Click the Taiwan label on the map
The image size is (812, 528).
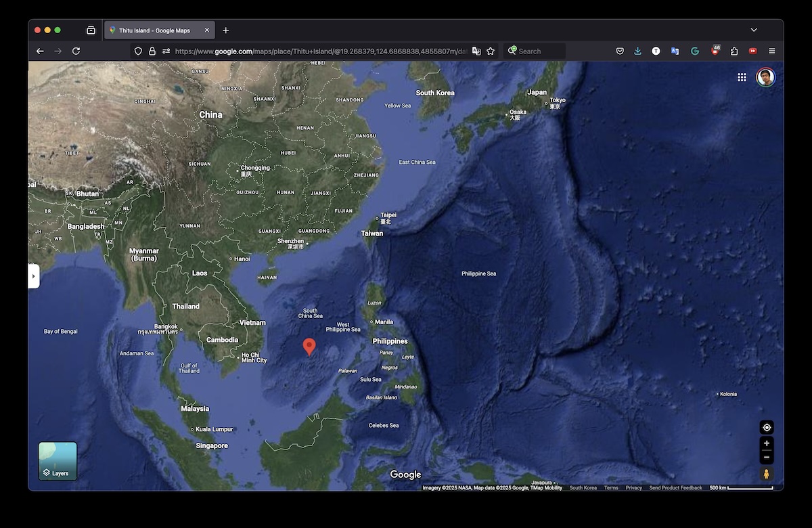click(372, 234)
